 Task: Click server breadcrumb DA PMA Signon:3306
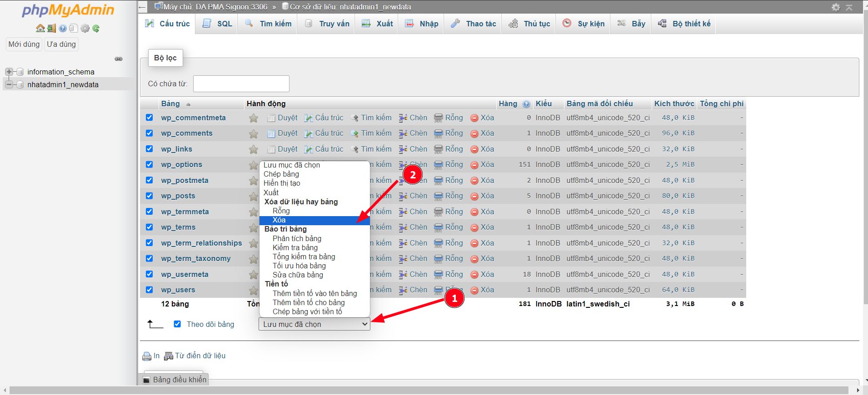tap(215, 7)
